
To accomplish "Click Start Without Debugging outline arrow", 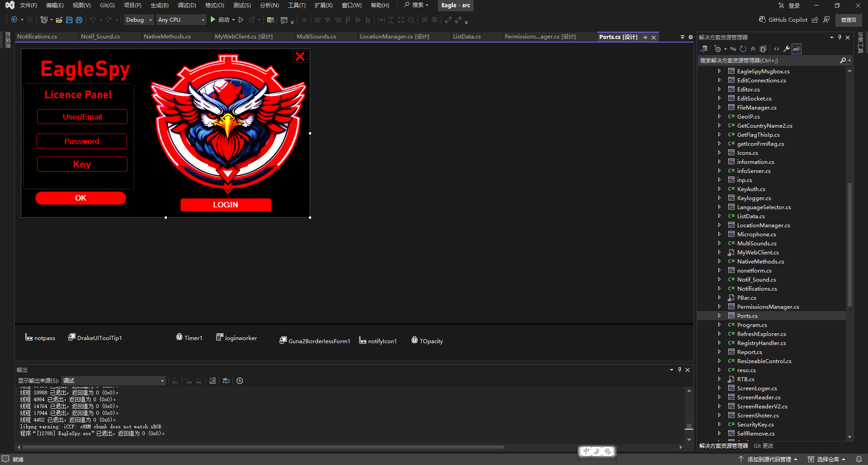I will [x=241, y=20].
